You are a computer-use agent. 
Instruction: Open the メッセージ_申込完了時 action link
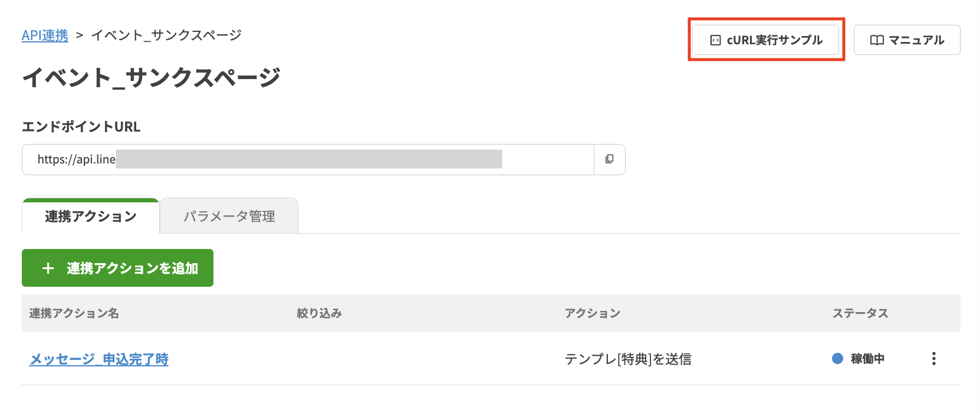point(99,359)
